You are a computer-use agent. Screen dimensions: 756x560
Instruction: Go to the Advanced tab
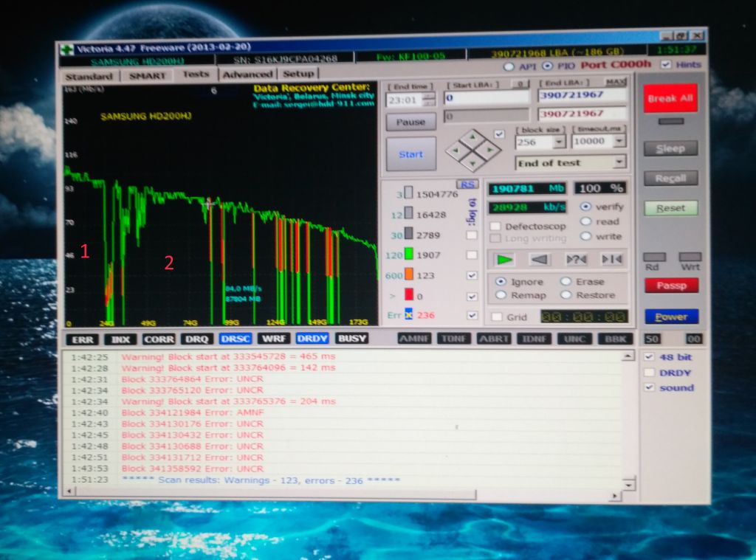(x=248, y=75)
